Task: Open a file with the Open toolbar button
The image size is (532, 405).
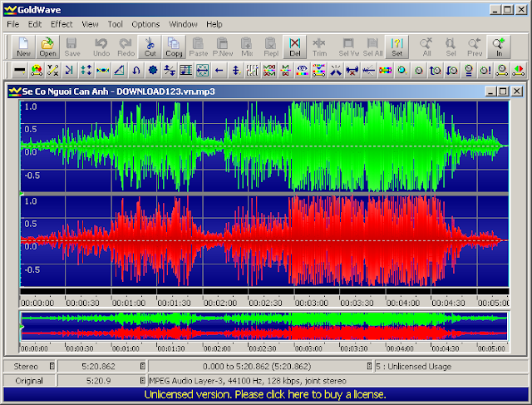Action: [x=47, y=47]
